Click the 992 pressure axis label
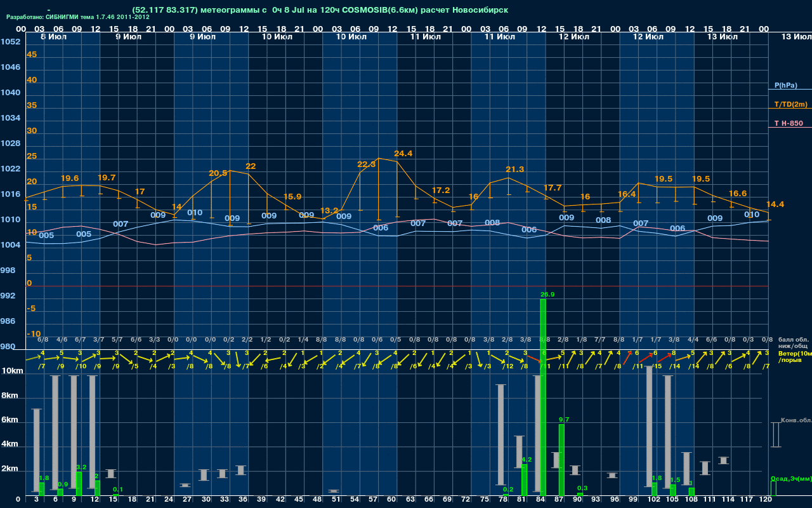Image resolution: width=812 pixels, height=508 pixels. tap(8, 296)
